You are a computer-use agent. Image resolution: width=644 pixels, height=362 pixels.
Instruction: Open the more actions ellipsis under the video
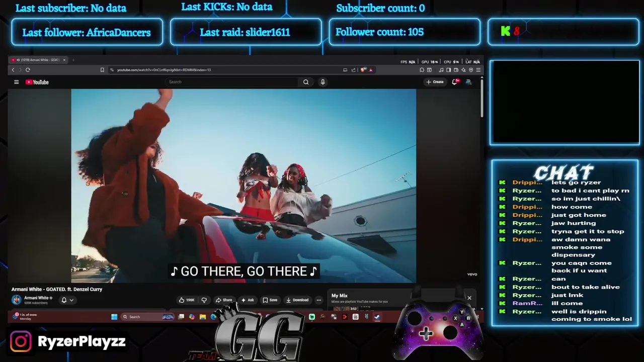[318, 300]
